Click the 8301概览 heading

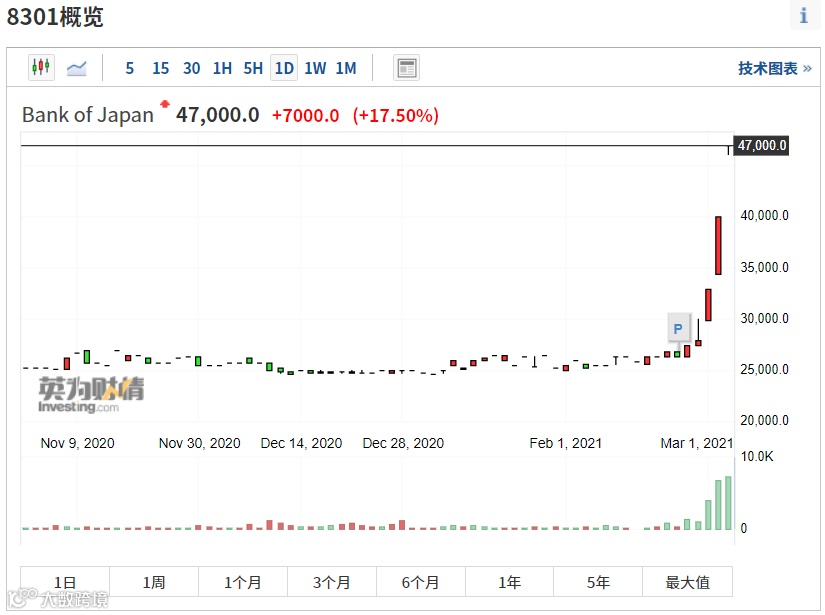coord(55,16)
